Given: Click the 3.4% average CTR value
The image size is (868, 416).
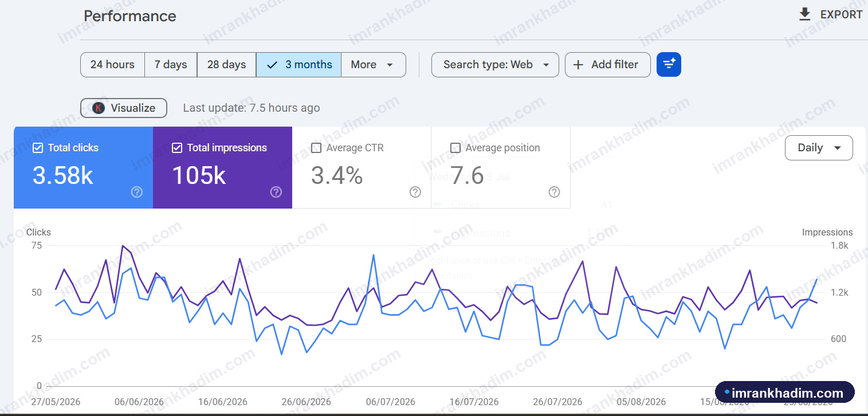Looking at the screenshot, I should coord(337,176).
